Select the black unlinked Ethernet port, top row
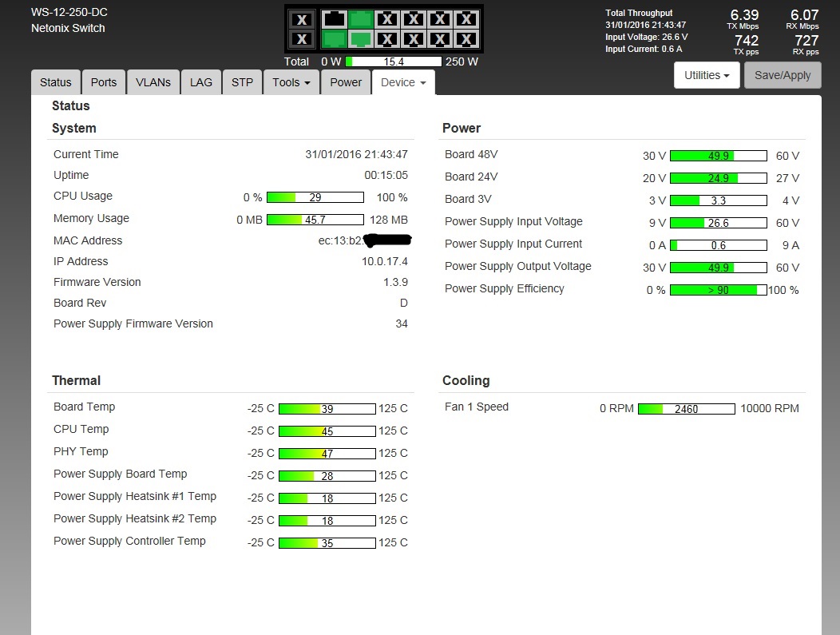Image resolution: width=840 pixels, height=635 pixels. pos(335,19)
